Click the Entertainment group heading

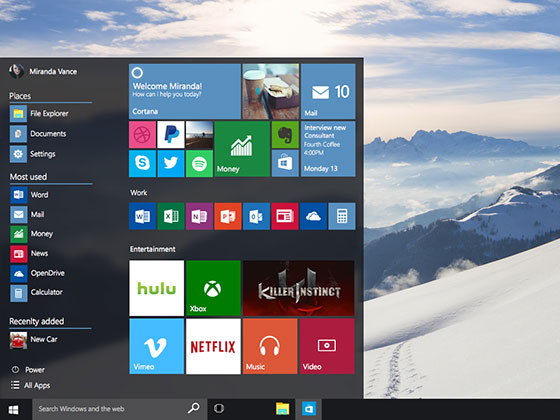(x=152, y=249)
